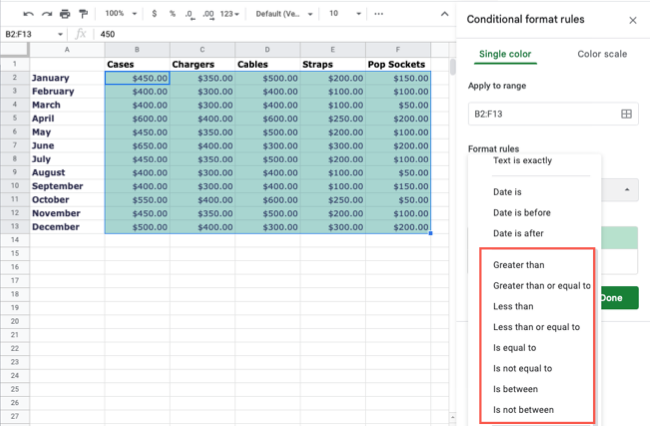Click the Undo icon in toolbar
This screenshot has width=650, height=426.
tap(28, 14)
